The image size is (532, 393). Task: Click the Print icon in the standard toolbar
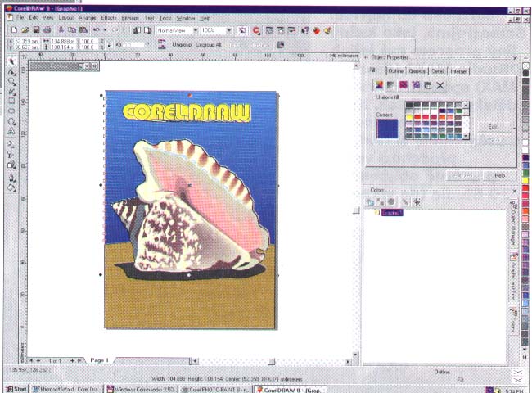pos(47,30)
